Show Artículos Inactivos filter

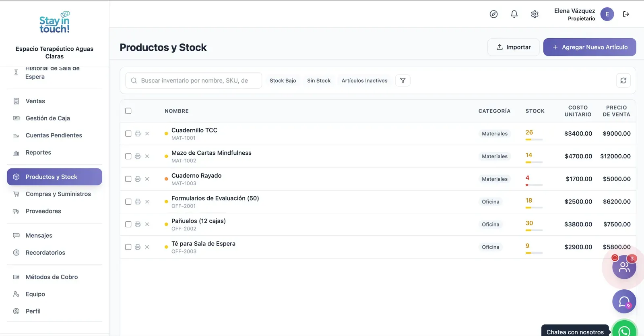click(x=365, y=81)
